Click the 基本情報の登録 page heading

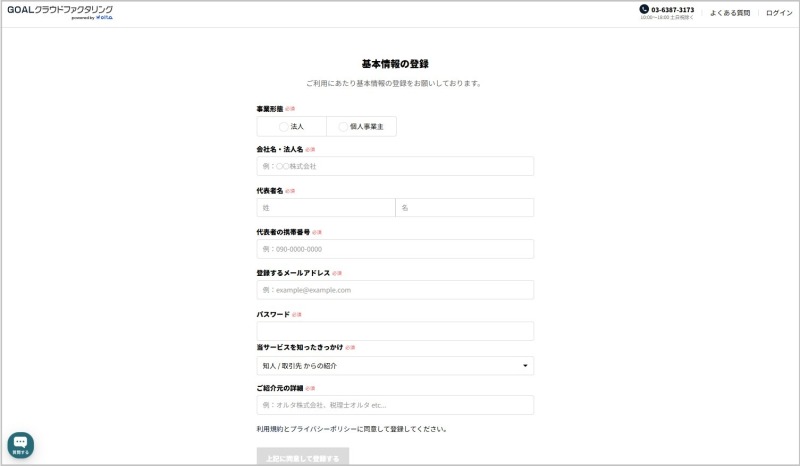tap(394, 64)
